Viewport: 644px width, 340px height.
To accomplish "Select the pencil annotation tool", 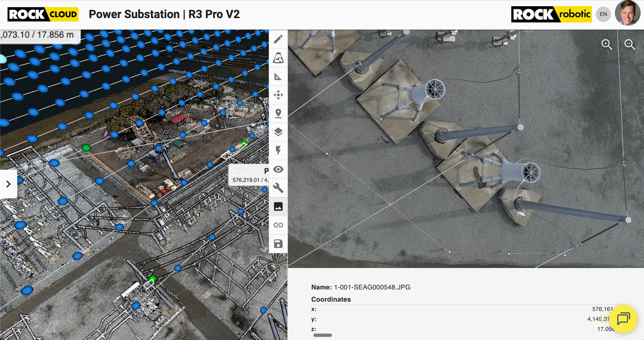I will tap(278, 39).
